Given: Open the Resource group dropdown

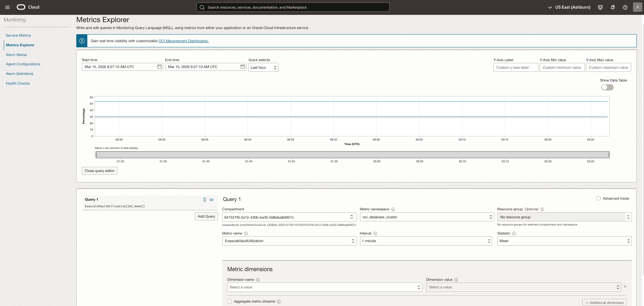Looking at the screenshot, I should coord(564,217).
